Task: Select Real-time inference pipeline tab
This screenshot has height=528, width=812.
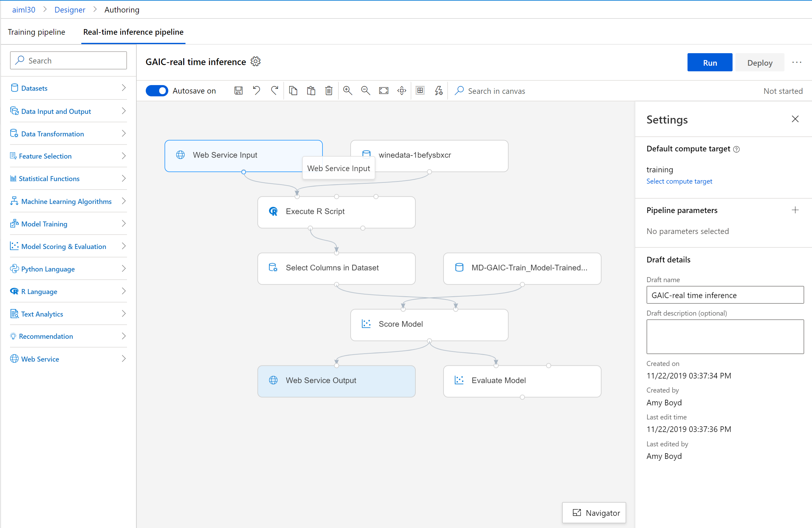Action: coord(133,32)
